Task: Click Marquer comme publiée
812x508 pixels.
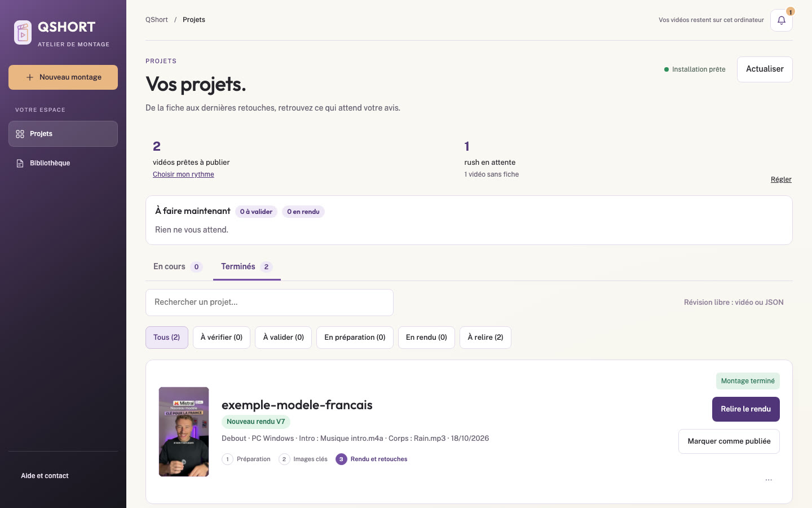Action: 729,441
